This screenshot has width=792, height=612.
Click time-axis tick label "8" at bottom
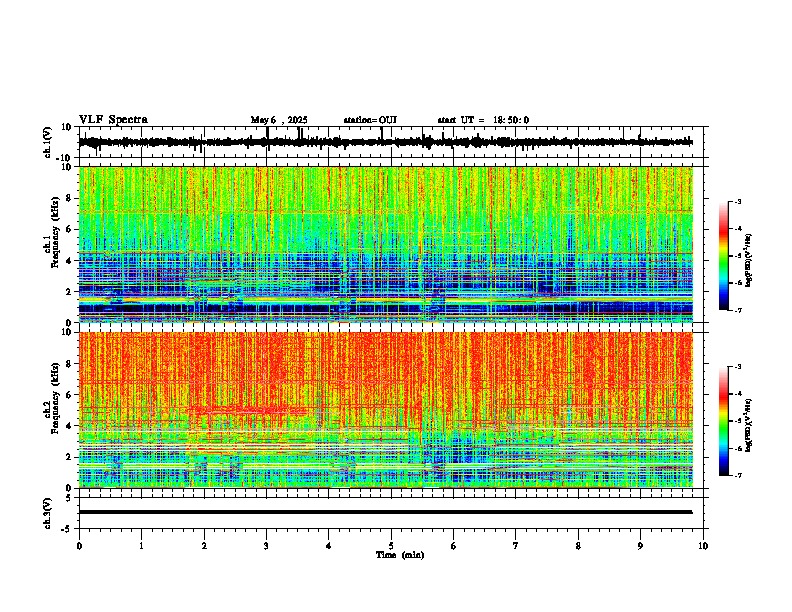pyautogui.click(x=578, y=546)
